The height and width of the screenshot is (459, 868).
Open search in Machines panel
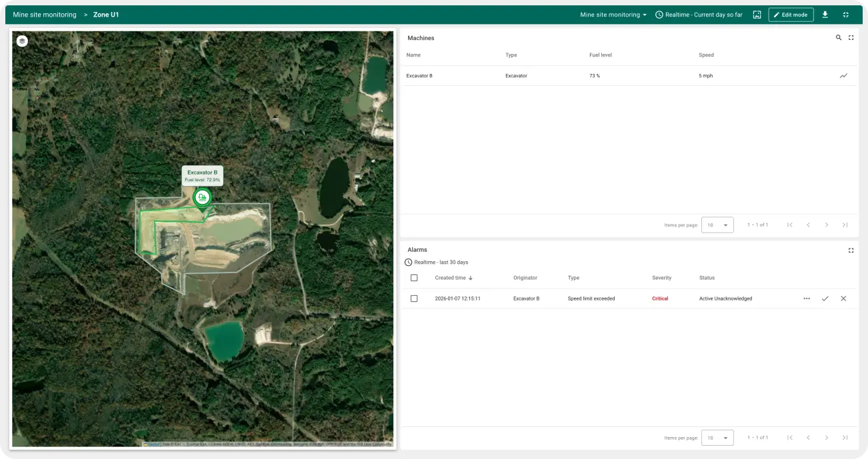click(839, 38)
